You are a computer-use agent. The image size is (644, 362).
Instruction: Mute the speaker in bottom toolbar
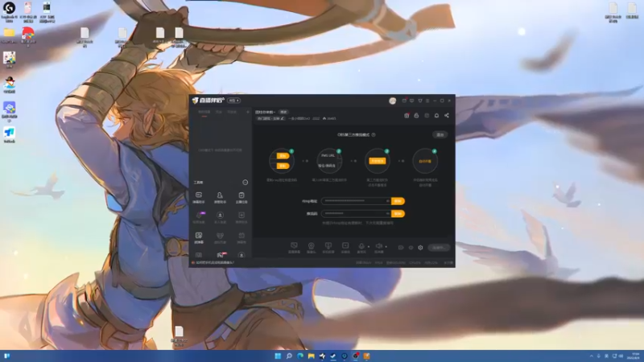click(378, 247)
